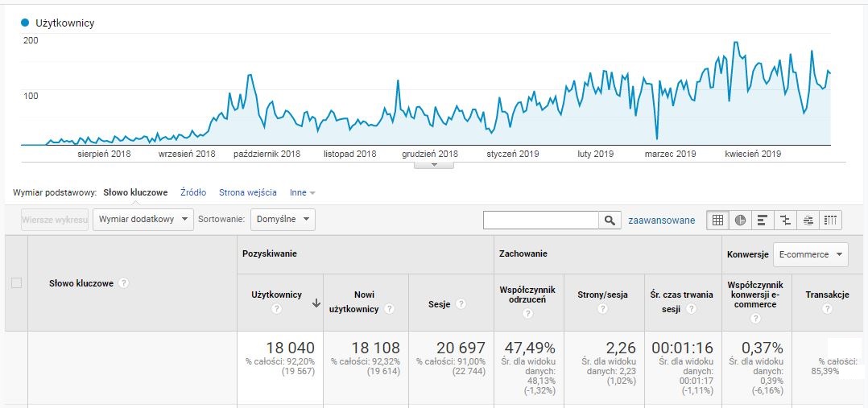Open help icon beside Śr. czas trwania sesji
Screen dimensions: 868x408
pyautogui.click(x=690, y=309)
